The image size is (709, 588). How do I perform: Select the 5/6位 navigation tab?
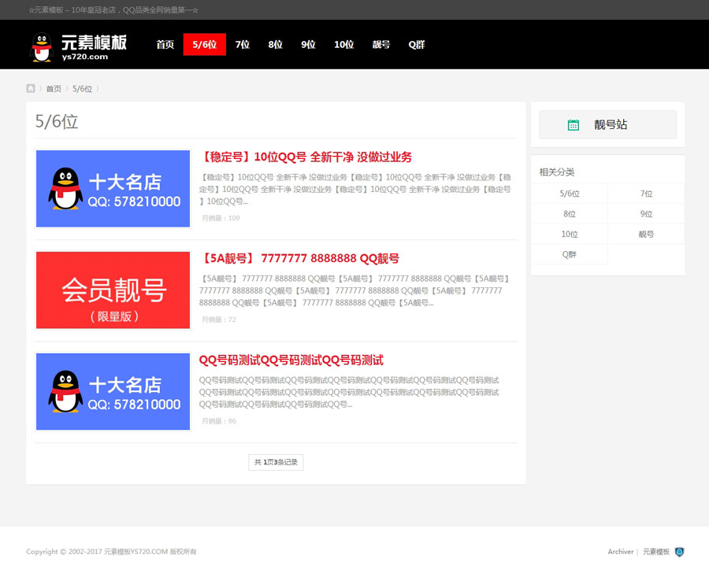204,44
